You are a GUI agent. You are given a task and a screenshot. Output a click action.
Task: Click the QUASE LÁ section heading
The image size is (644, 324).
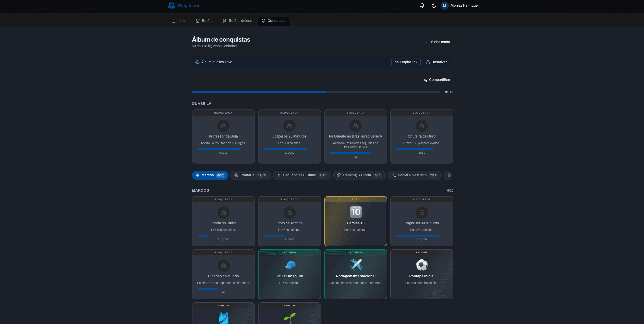point(202,104)
